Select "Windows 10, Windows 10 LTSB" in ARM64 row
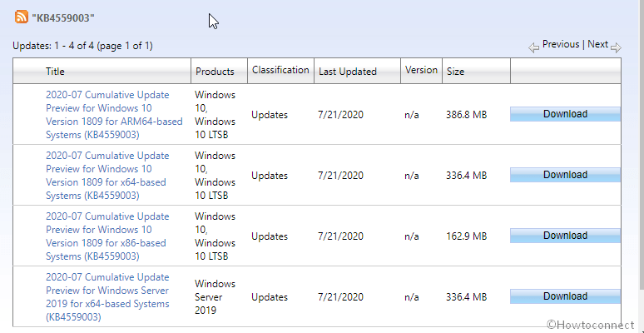Viewport: 644px width, 333px height. [x=215, y=115]
